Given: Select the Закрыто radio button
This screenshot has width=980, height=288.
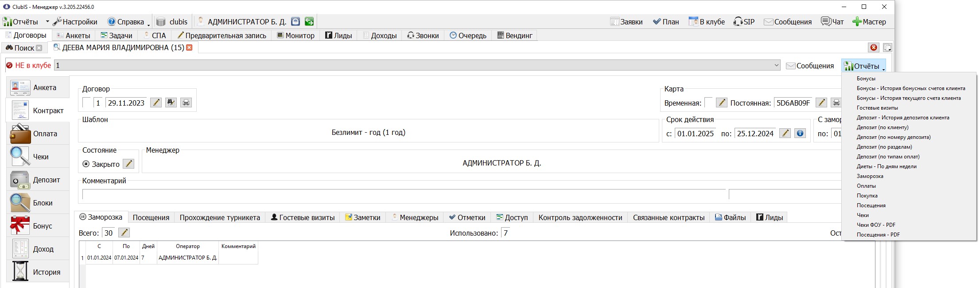Looking at the screenshot, I should coord(86,164).
